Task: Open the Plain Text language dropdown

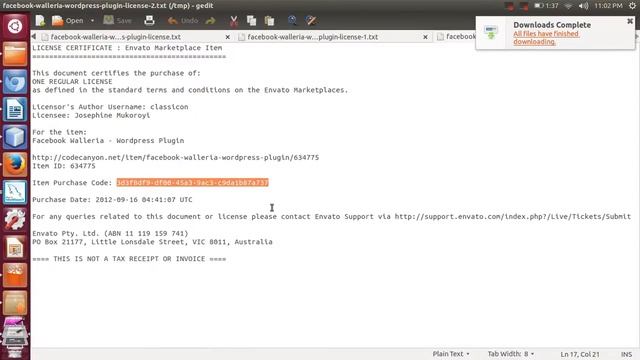Action: coord(451,354)
